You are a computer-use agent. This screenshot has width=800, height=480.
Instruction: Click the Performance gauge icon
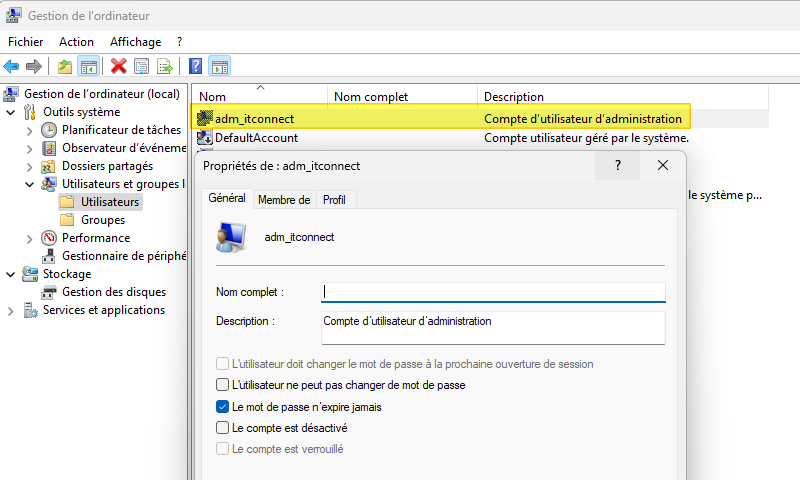(x=49, y=238)
